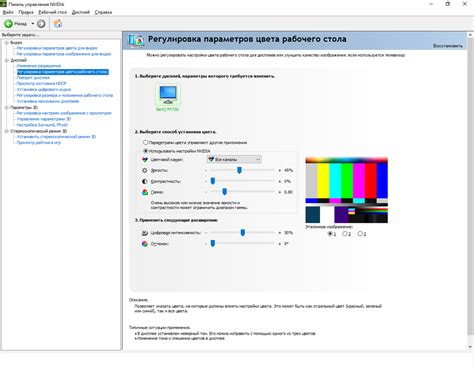
Task: Collapse the Display tree section
Action: (6, 60)
